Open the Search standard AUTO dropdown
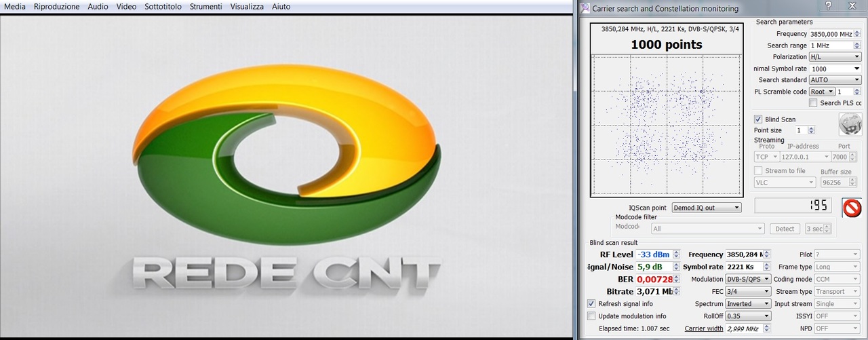The image size is (868, 340). pos(835,80)
